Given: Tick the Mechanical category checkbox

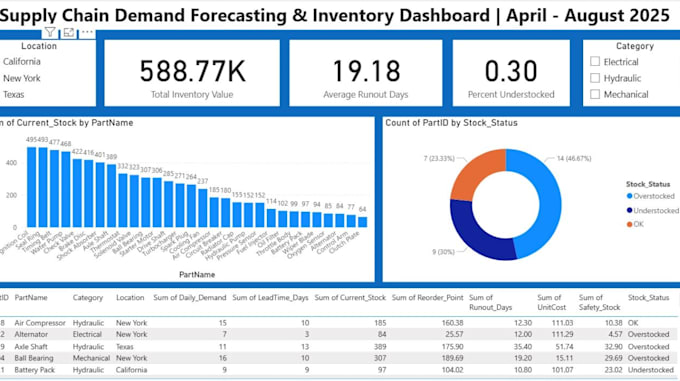Looking at the screenshot, I should [595, 94].
